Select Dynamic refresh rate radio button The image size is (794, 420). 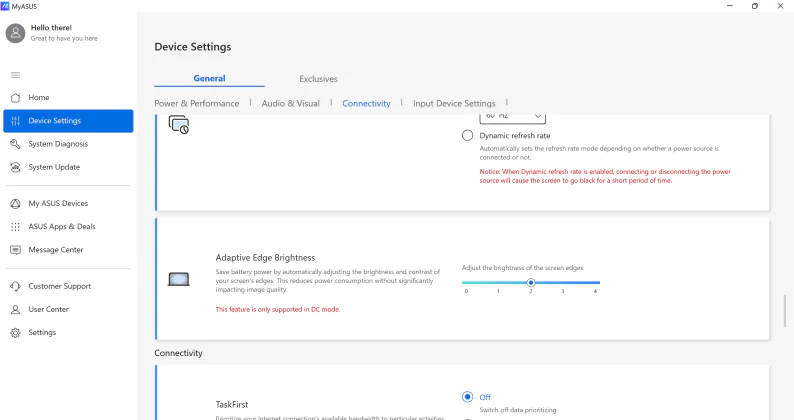[467, 136]
